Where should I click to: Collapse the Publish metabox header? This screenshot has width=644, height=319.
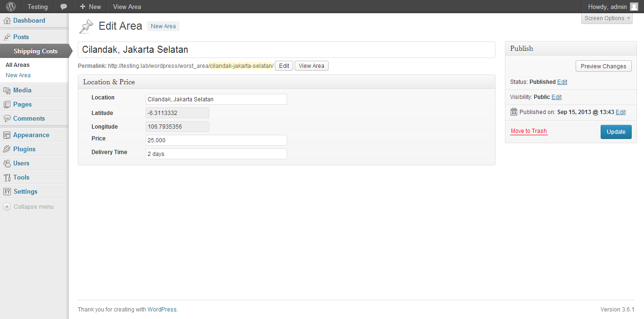click(571, 49)
